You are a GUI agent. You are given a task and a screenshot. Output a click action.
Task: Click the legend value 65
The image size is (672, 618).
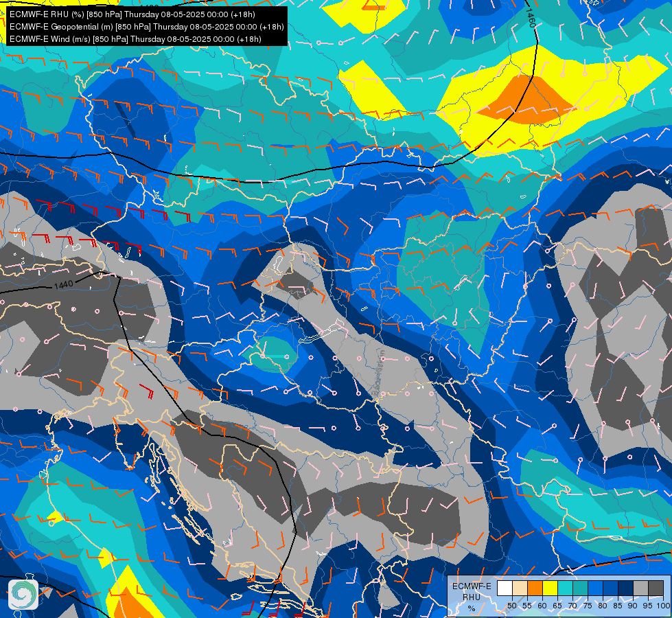(557, 606)
